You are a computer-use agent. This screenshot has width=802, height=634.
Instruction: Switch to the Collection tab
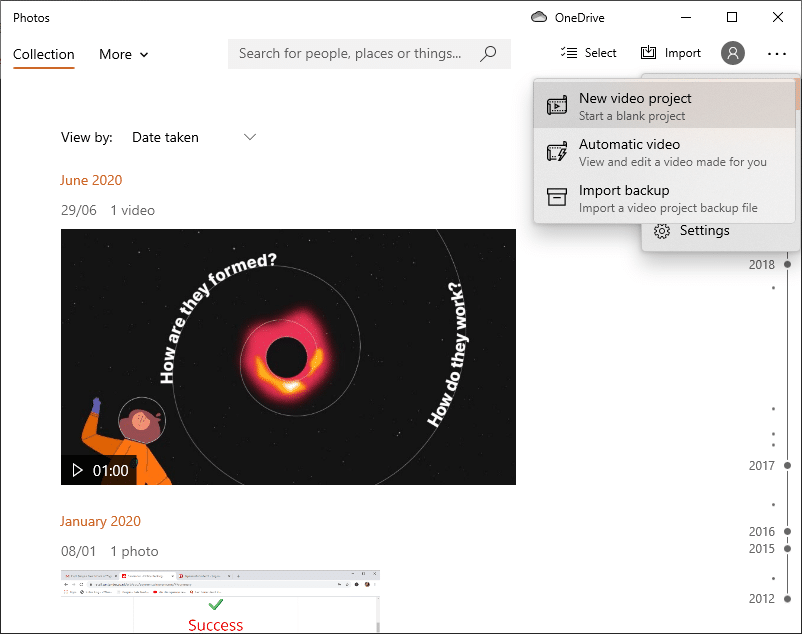click(43, 54)
